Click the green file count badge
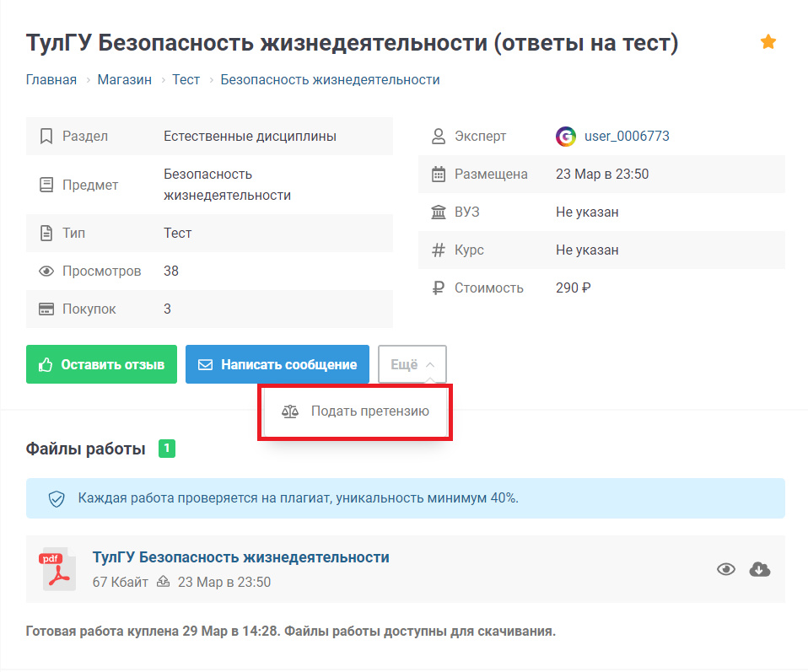 [x=167, y=449]
